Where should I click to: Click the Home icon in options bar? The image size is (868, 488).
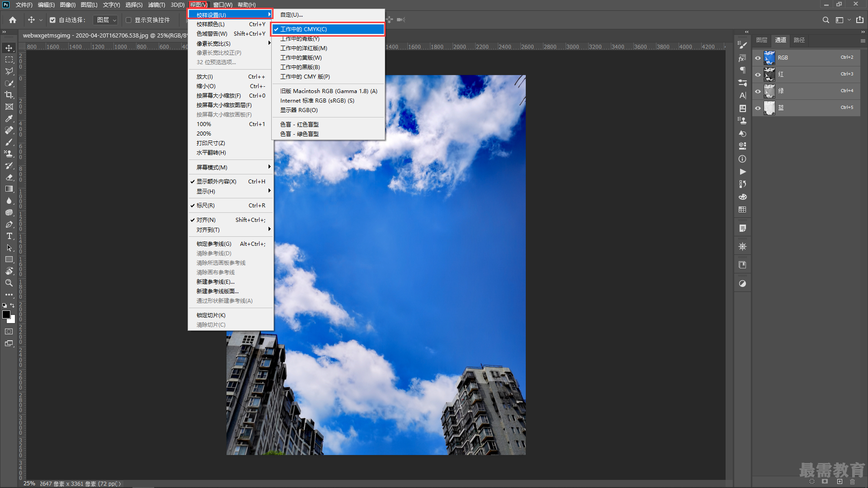click(x=13, y=20)
